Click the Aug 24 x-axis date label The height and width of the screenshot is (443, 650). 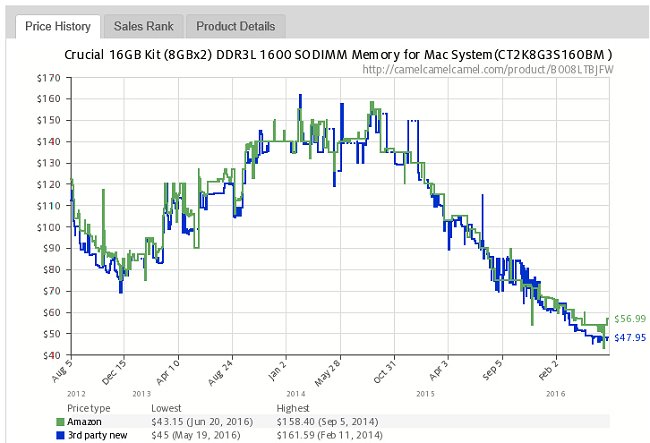pos(221,373)
